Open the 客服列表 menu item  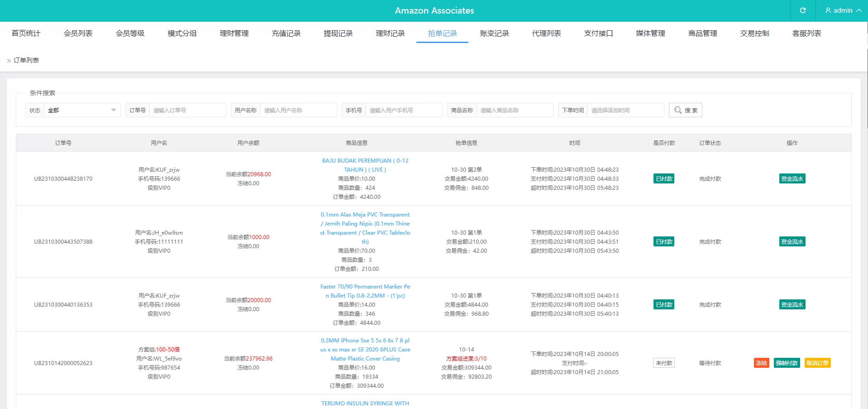(806, 34)
